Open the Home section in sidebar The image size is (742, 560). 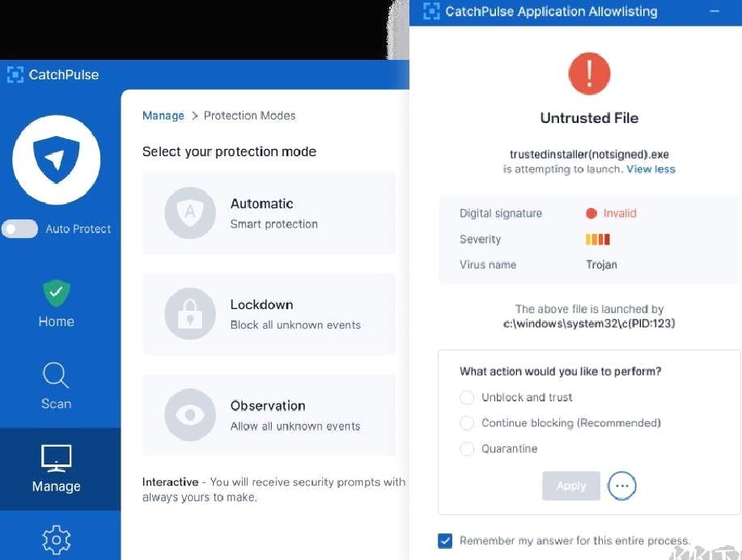[x=57, y=304]
